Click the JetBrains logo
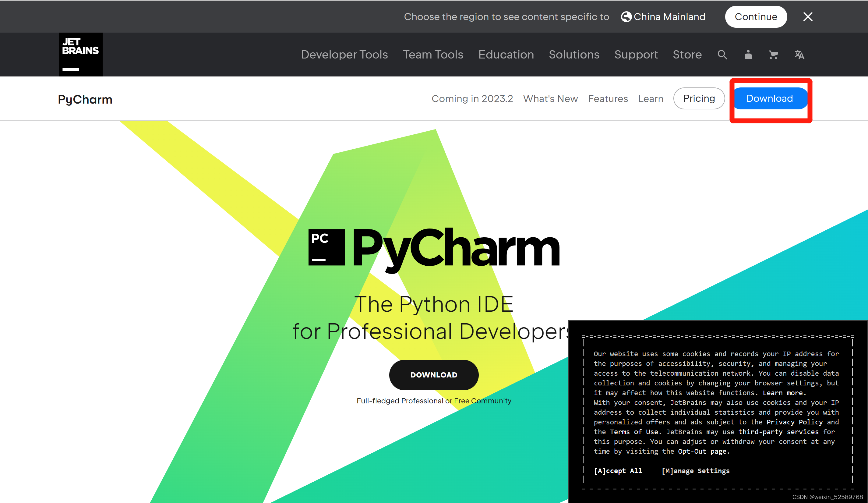Viewport: 868px width, 503px height. point(80,55)
